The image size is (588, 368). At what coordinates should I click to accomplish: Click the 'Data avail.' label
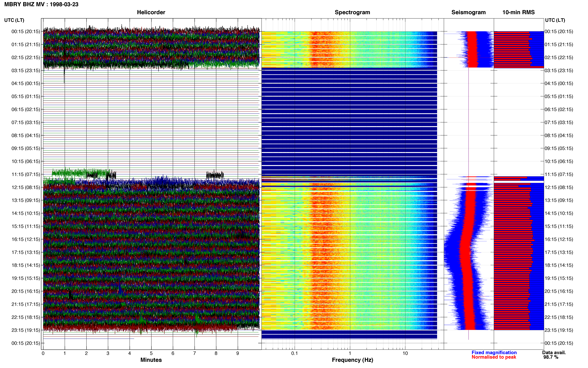554,352
